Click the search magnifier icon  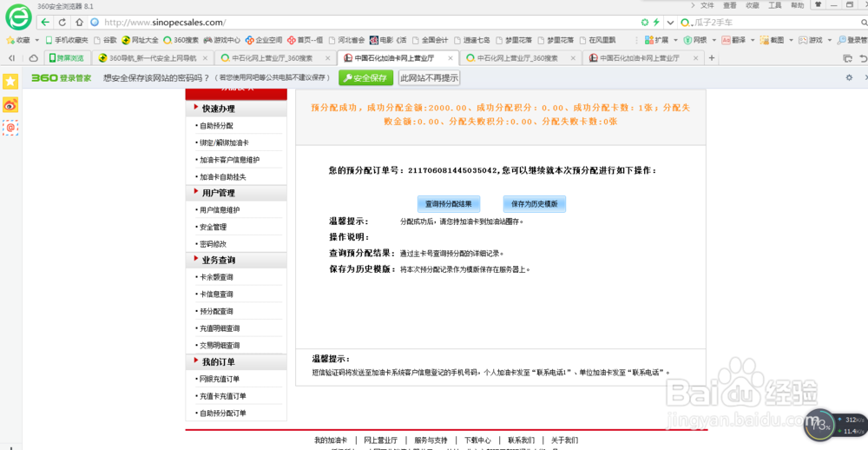pos(864,23)
